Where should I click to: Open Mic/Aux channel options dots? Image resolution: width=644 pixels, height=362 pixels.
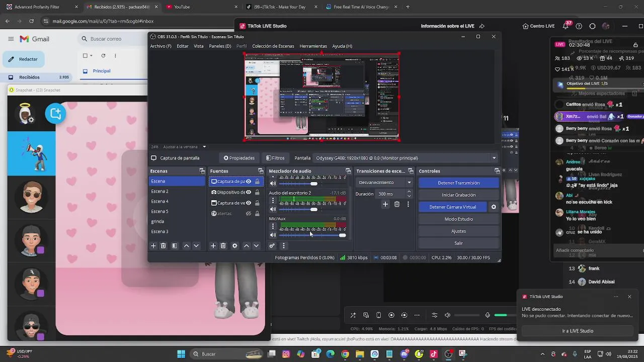click(x=273, y=226)
